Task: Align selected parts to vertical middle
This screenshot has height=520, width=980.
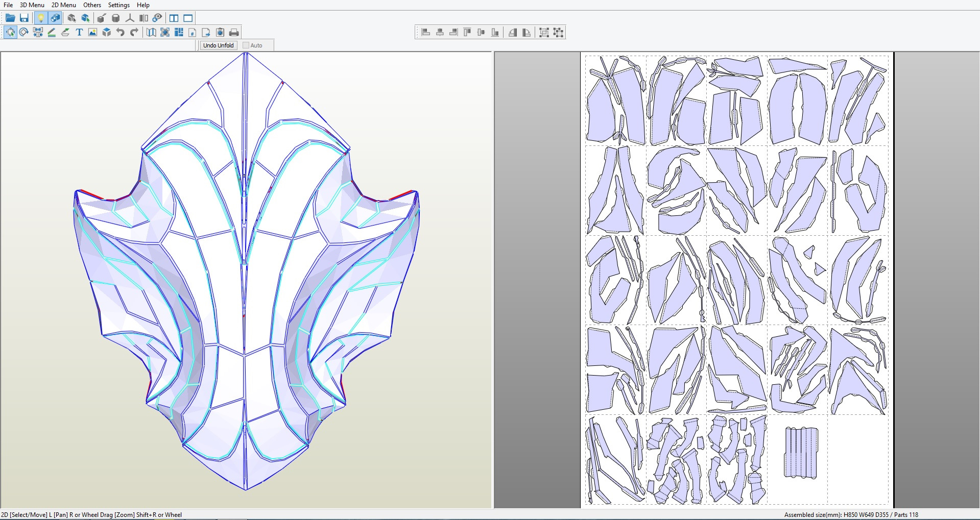Action: [x=481, y=33]
